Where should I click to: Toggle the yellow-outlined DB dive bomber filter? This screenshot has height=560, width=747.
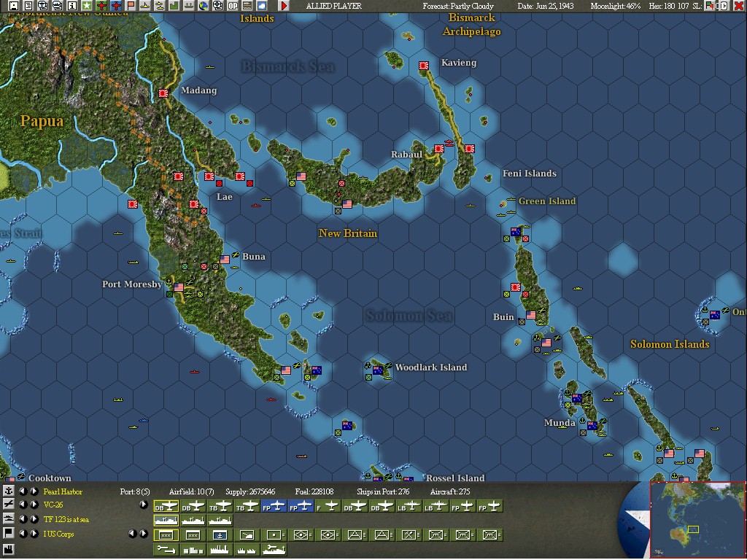[x=166, y=506]
